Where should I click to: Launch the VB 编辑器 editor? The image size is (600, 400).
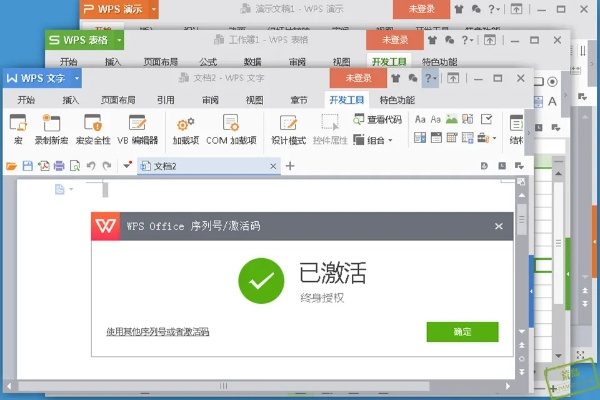pyautogui.click(x=137, y=129)
